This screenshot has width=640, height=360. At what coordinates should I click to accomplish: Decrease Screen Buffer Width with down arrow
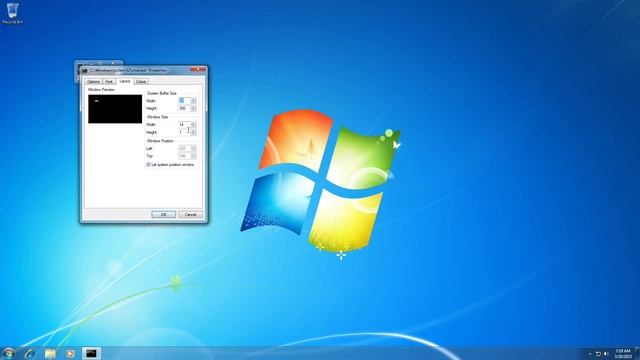coord(193,102)
